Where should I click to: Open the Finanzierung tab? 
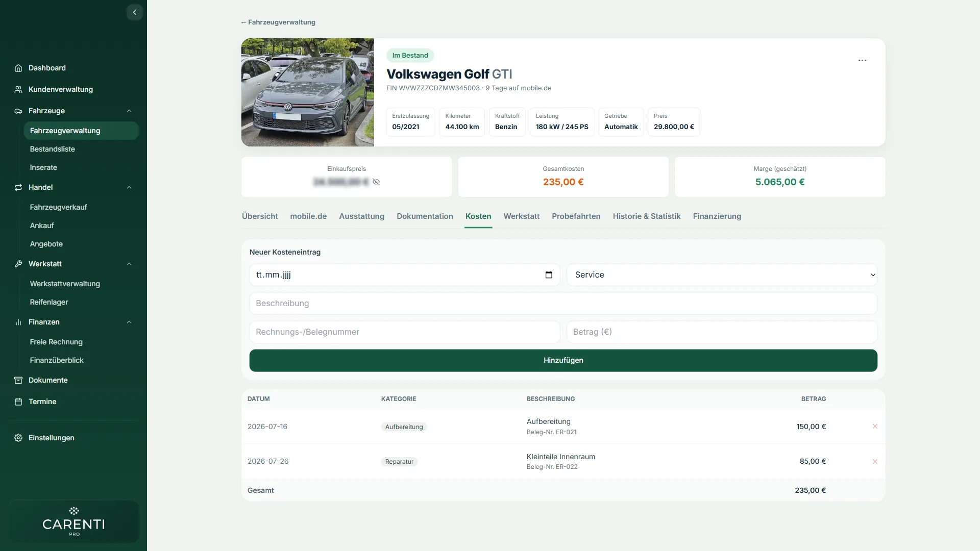coord(717,216)
